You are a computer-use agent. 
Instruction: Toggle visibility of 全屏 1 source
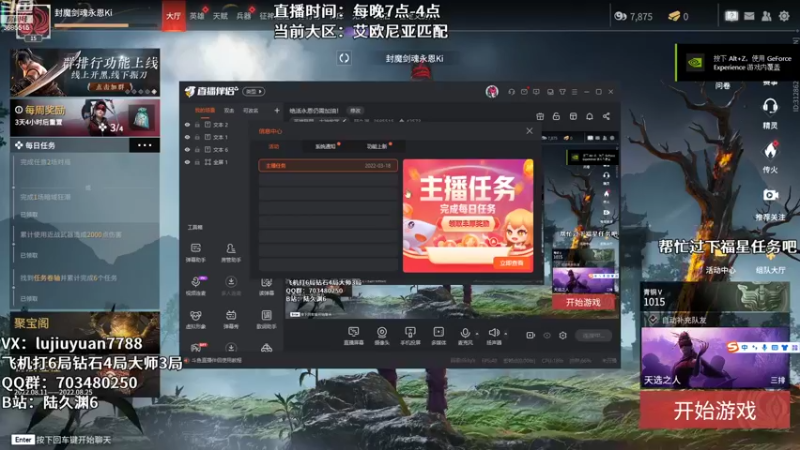(187, 162)
